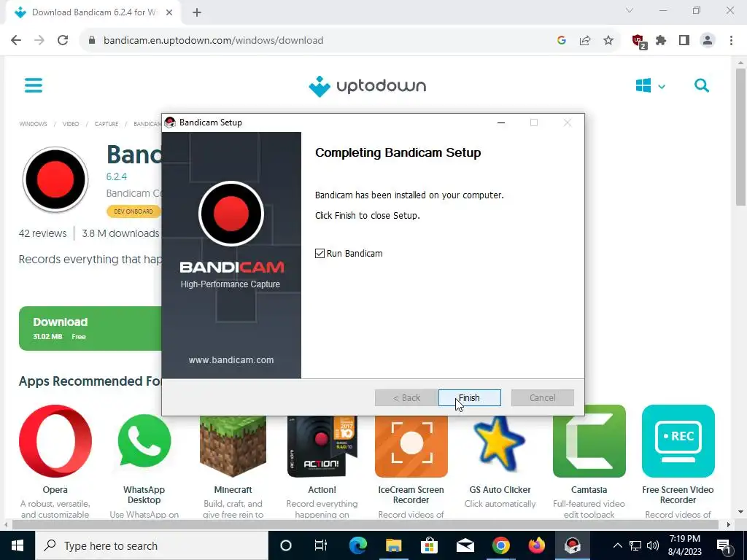Open Mail app from taskbar
This screenshot has height=560, width=747.
(465, 545)
